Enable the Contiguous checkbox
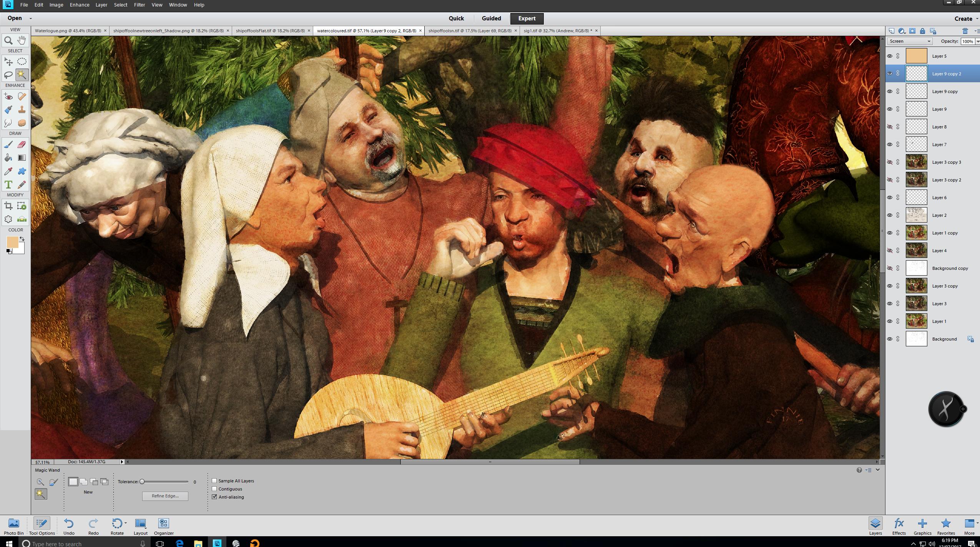This screenshot has height=547, width=980. click(x=214, y=489)
